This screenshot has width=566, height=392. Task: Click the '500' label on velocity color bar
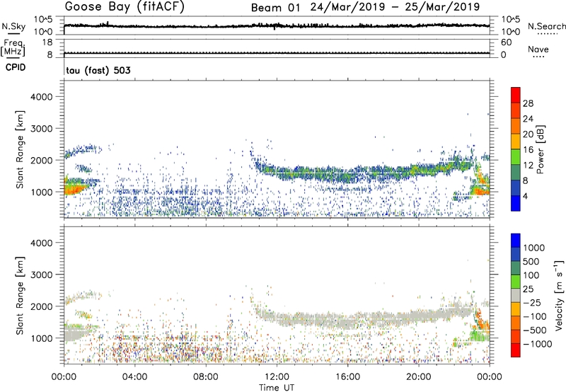coord(531,261)
